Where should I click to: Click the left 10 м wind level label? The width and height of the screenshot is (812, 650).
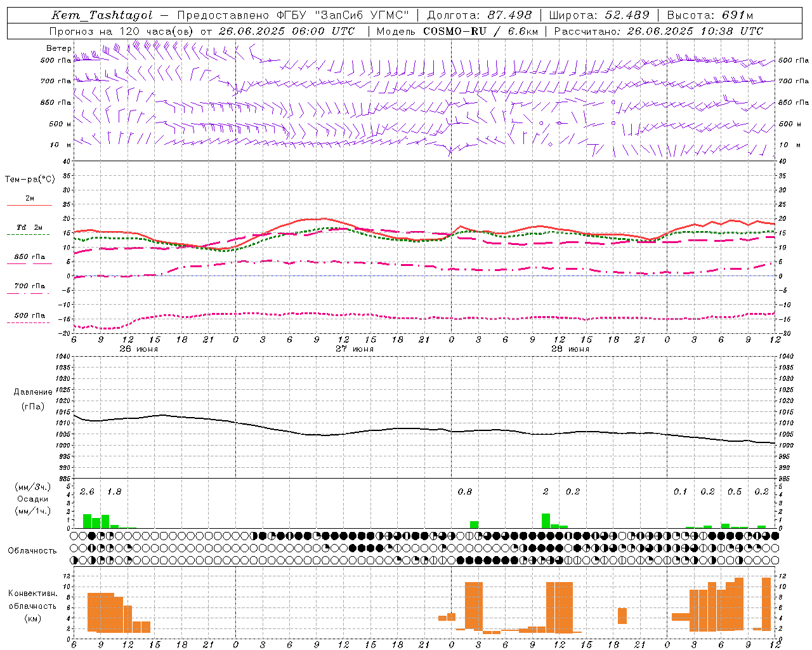tap(61, 145)
